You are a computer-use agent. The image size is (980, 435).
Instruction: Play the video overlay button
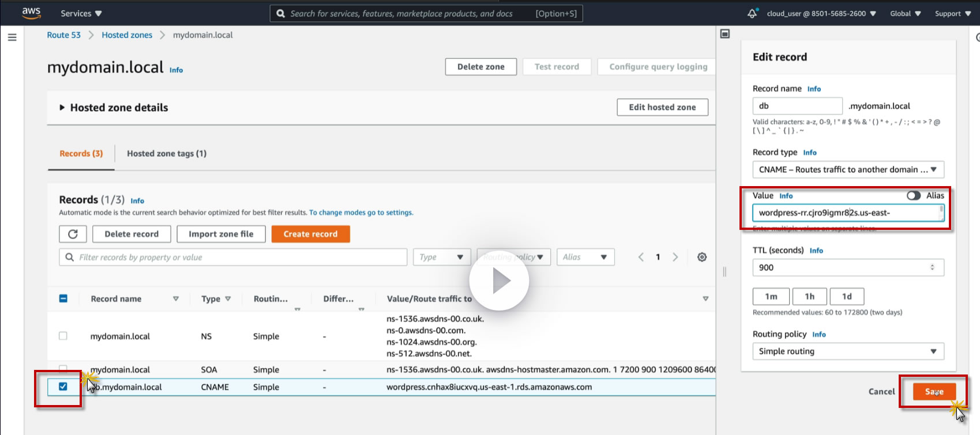499,281
